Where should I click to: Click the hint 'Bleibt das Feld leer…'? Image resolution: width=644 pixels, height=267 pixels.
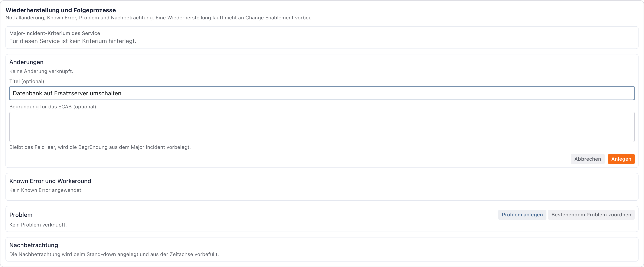pos(100,147)
